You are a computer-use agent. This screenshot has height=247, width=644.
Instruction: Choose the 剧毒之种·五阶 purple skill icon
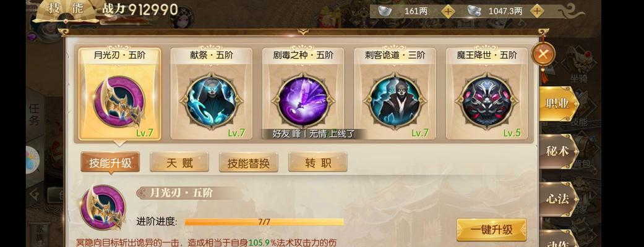(x=303, y=101)
